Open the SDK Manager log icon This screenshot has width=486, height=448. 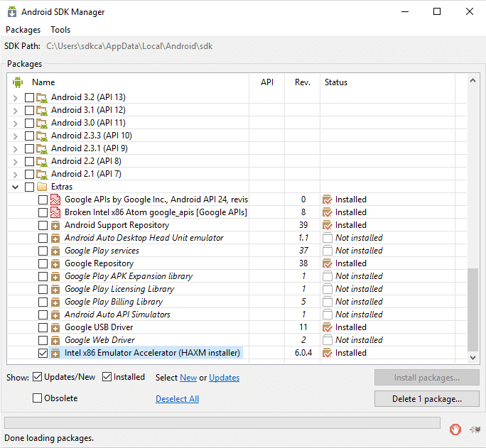(475, 430)
